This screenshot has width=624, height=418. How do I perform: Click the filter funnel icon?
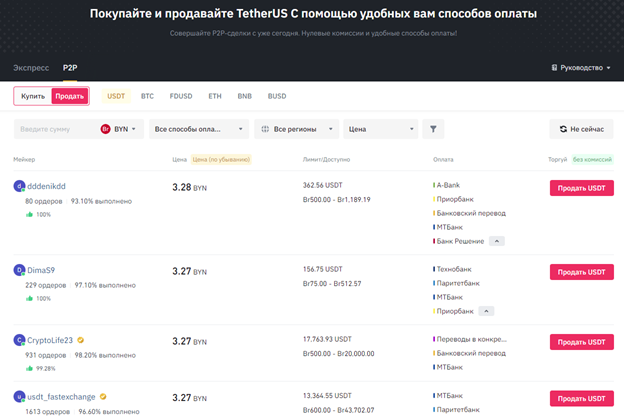pos(433,129)
